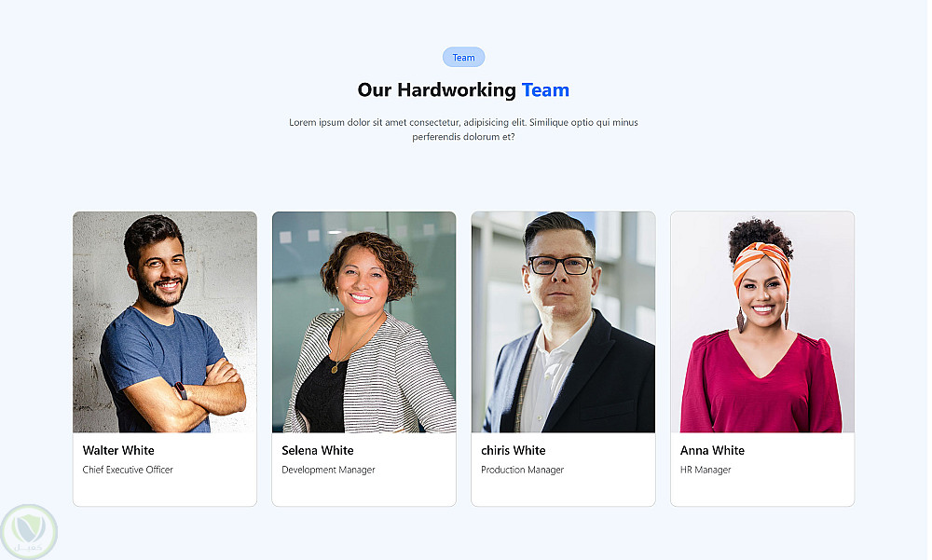Image resolution: width=932 pixels, height=560 pixels.
Task: Select the Development Manager title
Action: pyautogui.click(x=328, y=470)
